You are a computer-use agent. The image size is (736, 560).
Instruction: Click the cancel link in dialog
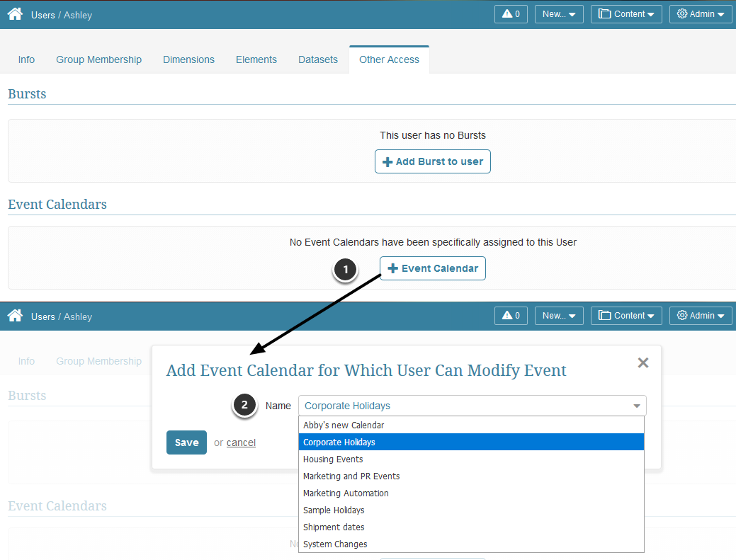coord(241,442)
